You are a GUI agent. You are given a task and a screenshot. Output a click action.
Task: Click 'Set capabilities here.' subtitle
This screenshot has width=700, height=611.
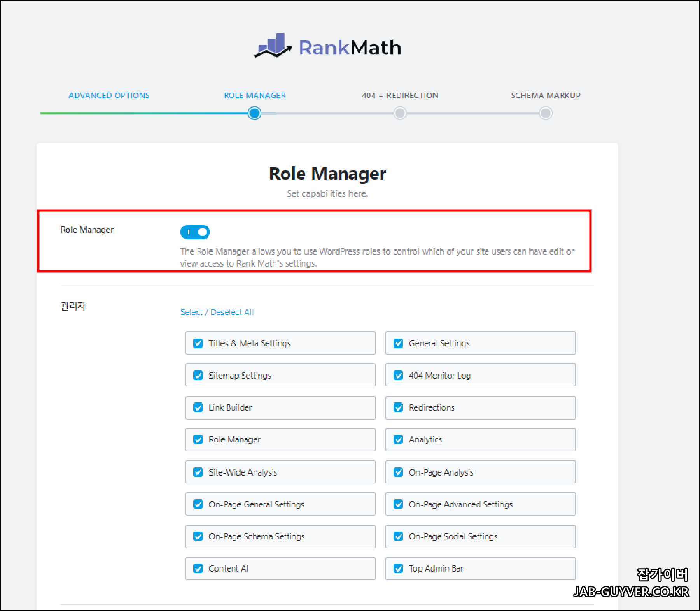[327, 194]
